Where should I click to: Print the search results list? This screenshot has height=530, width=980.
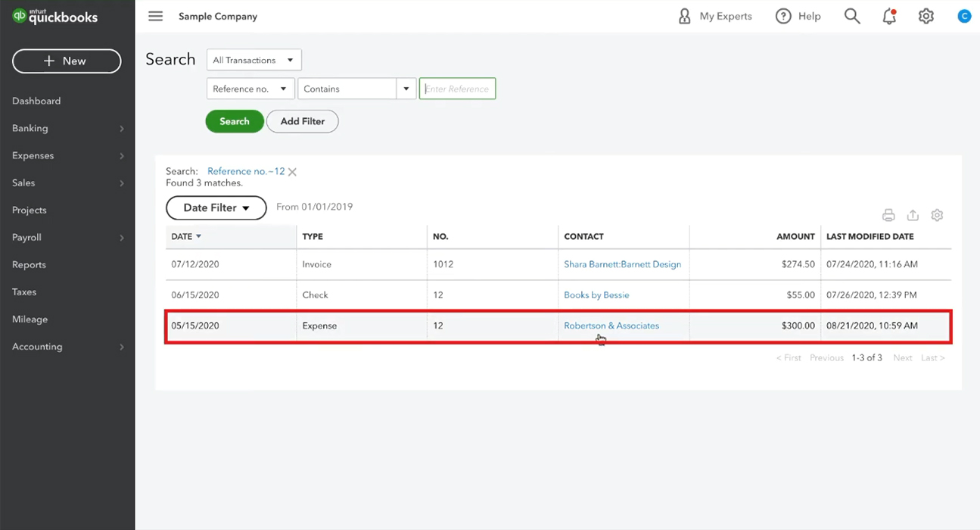tap(888, 215)
